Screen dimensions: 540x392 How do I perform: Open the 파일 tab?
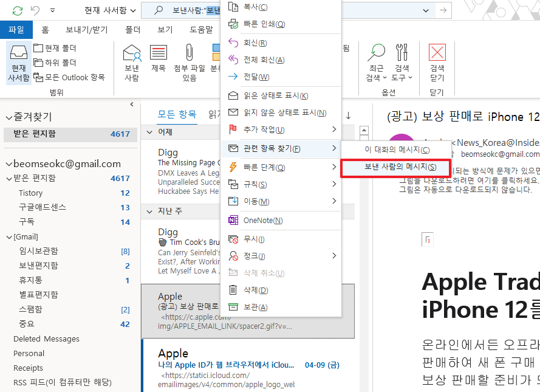[x=16, y=30]
